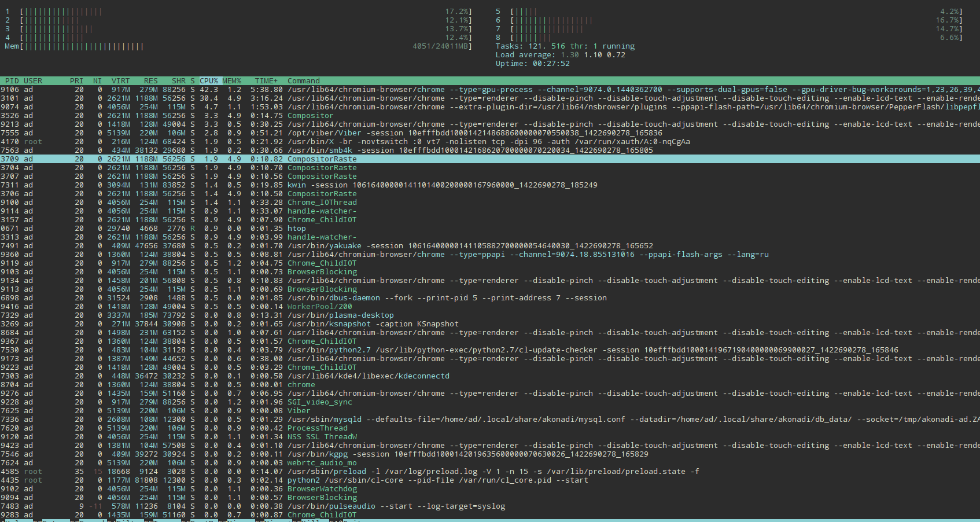Select the /opt/viber/Viber process row
This screenshot has width=980, height=522.
click(x=490, y=133)
